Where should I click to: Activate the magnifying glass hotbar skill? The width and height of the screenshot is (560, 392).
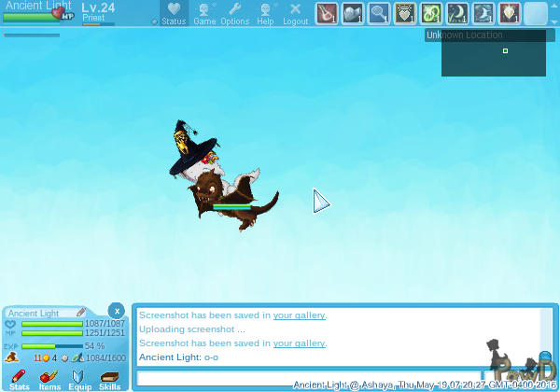coord(379,13)
